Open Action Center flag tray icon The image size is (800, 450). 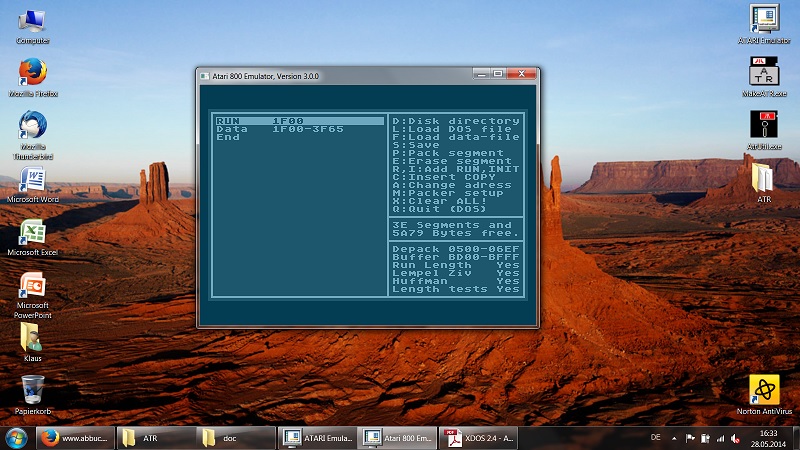(690, 438)
